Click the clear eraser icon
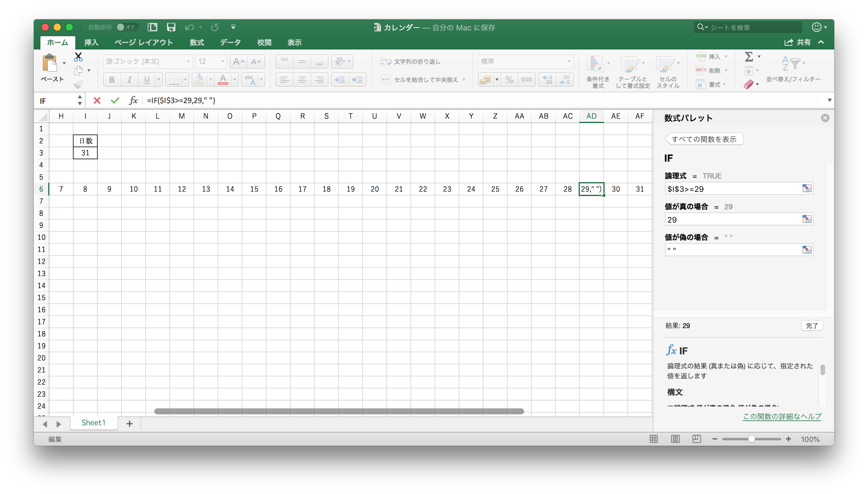 (x=749, y=84)
